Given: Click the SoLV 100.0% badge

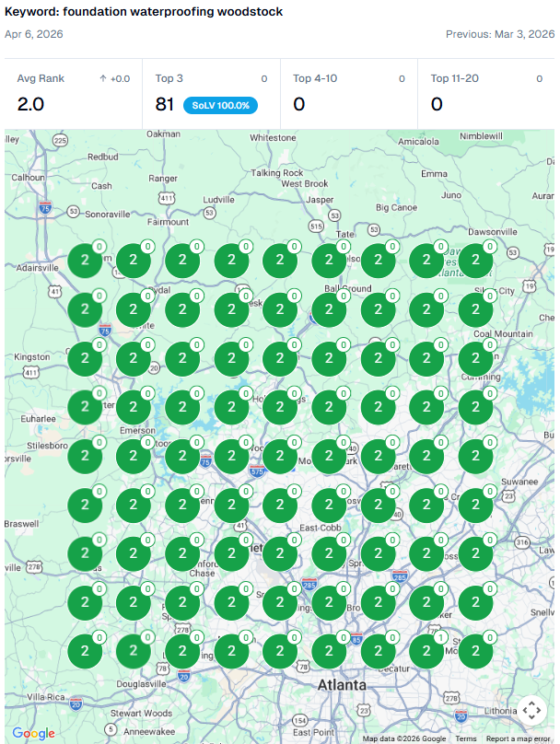Looking at the screenshot, I should pos(221,105).
